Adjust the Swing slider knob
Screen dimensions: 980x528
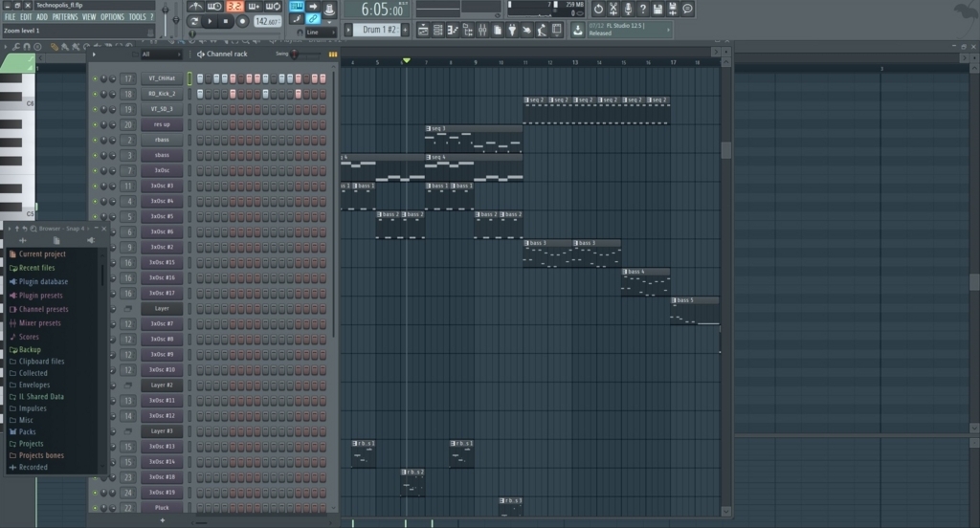coord(295,55)
